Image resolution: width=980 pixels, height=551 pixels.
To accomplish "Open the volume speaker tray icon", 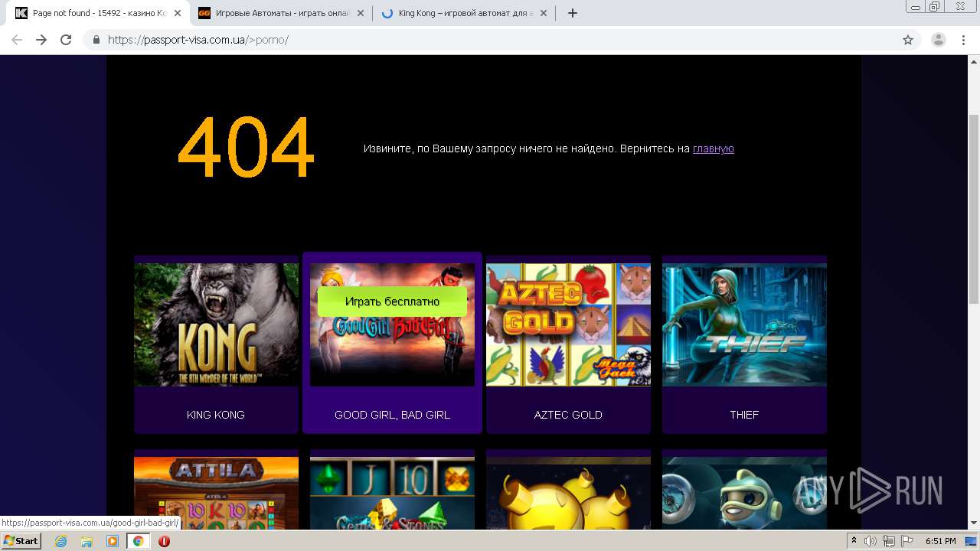I will (871, 541).
